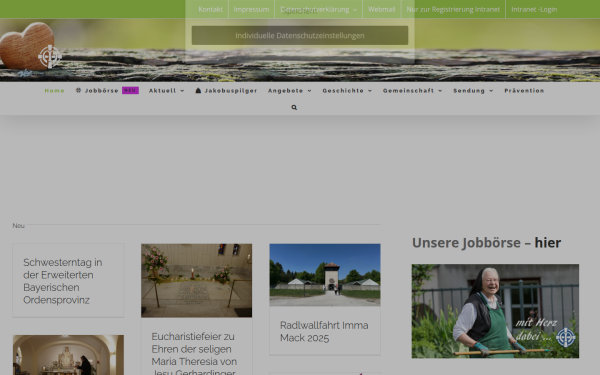Click the Individuelle Datenschutzeinstellungen button

click(300, 36)
